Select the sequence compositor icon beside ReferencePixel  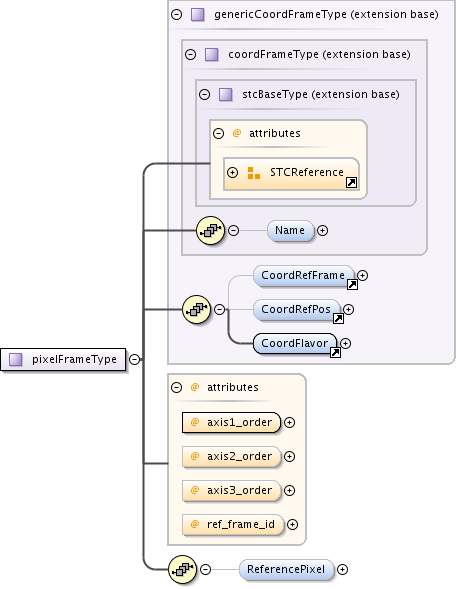tap(182, 569)
